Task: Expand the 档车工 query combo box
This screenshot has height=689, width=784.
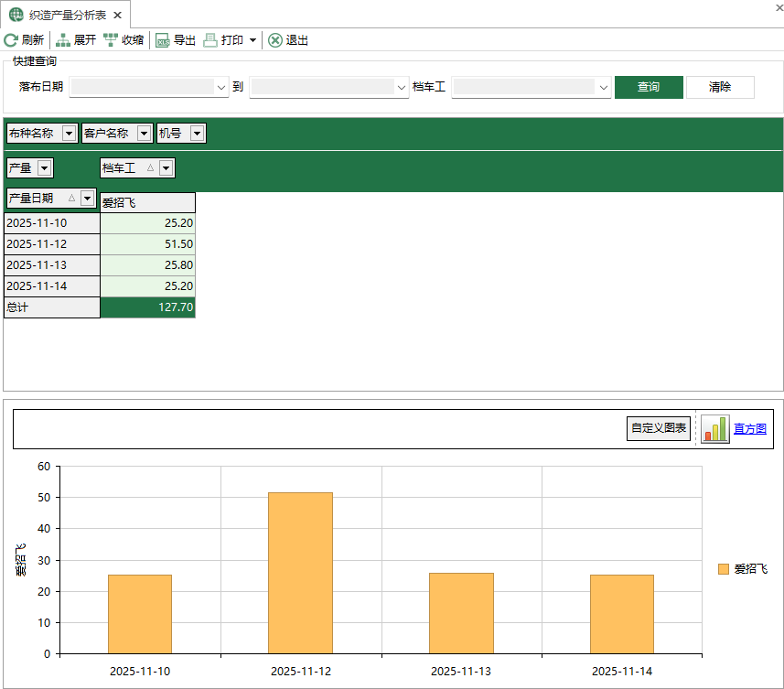Action: pyautogui.click(x=603, y=87)
